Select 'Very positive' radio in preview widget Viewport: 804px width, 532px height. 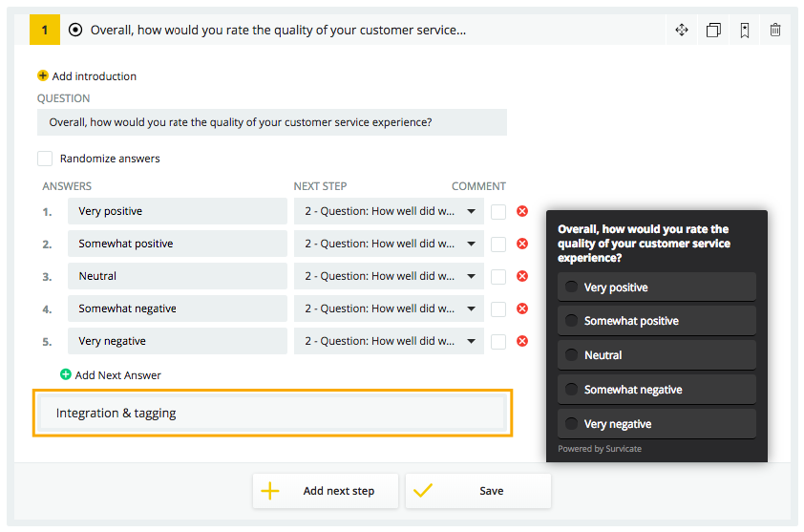coord(571,287)
